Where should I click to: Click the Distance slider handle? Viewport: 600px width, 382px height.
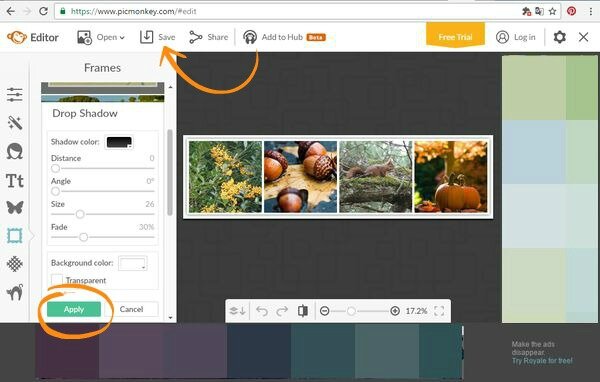55,168
